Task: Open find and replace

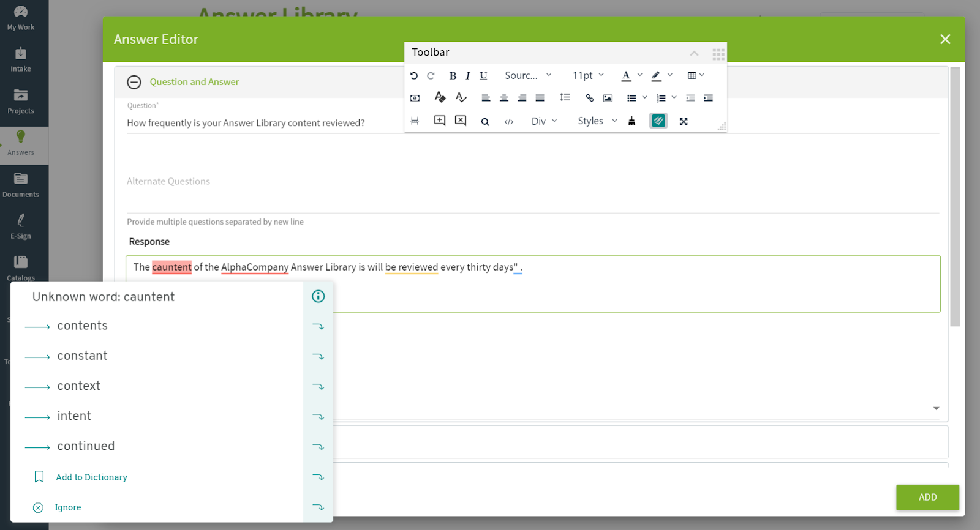Action: [x=485, y=122]
